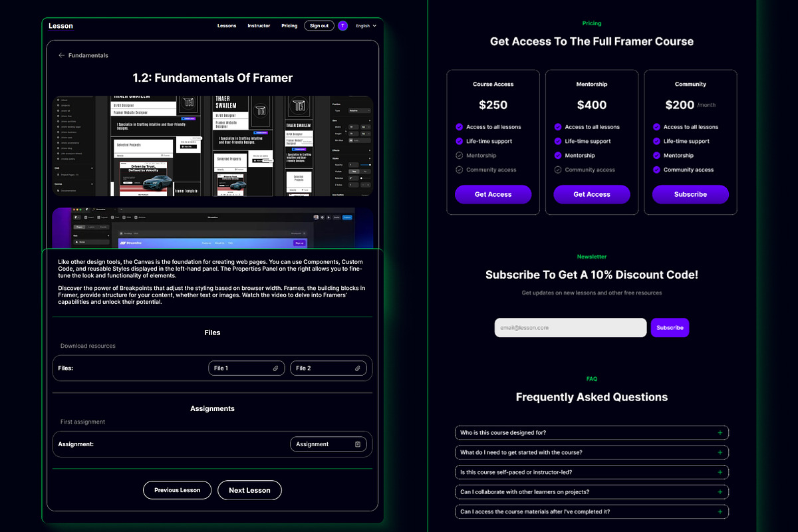Screen dimensions: 798x532
Task: Click Mentorship plan 'Mentorship' check
Action: pos(558,156)
